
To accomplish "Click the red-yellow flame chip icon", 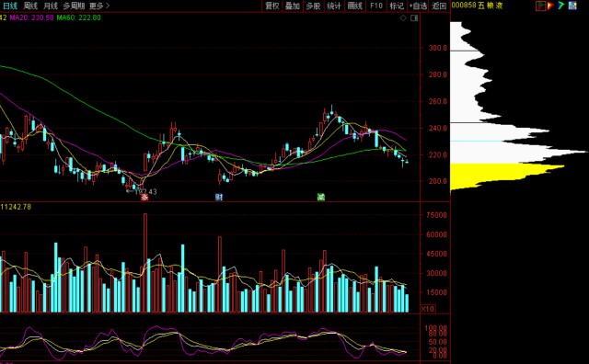I will 550,6.
